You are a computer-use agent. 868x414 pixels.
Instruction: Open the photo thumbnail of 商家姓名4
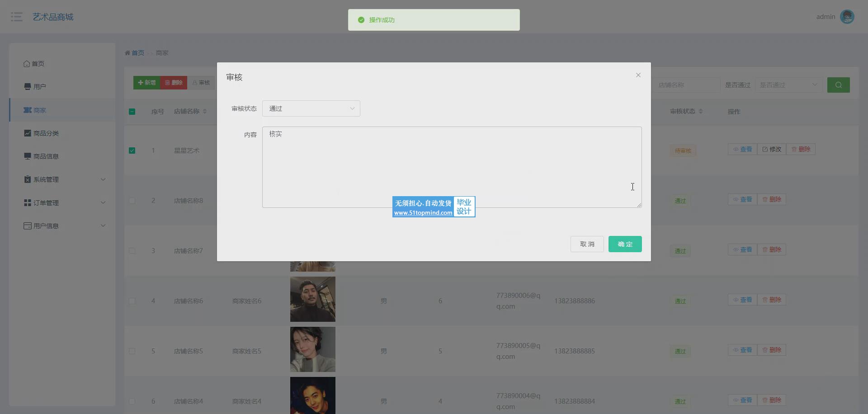[313, 395]
